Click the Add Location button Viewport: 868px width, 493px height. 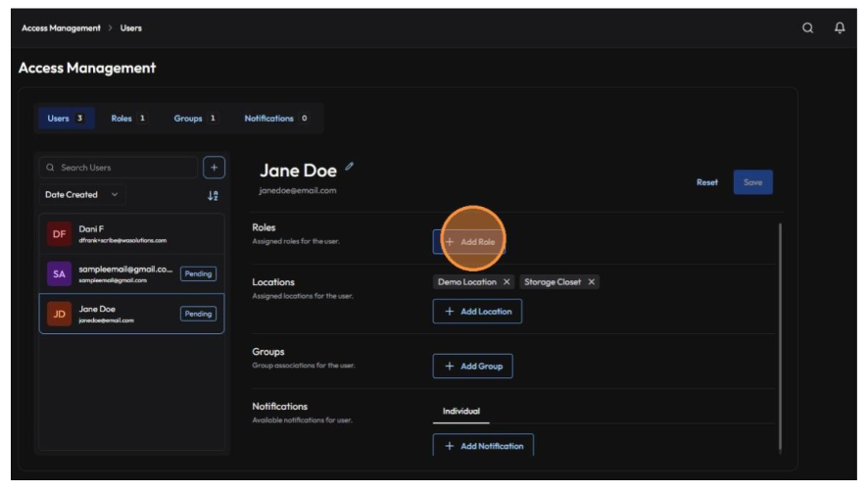click(477, 312)
